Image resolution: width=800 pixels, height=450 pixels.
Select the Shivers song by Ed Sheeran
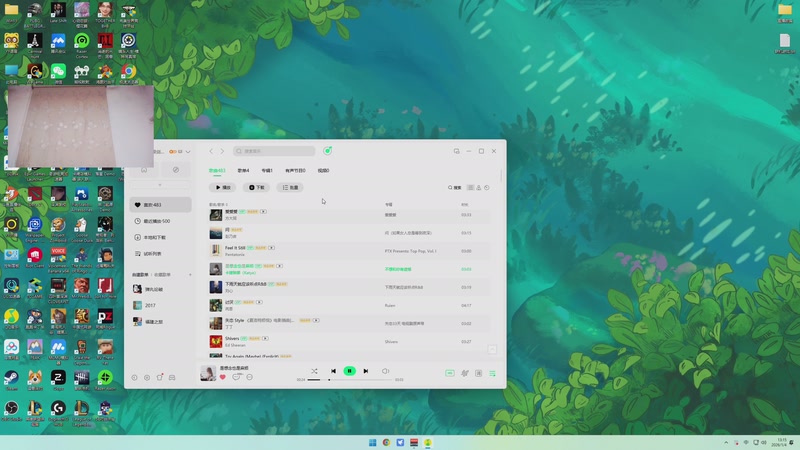coord(349,341)
